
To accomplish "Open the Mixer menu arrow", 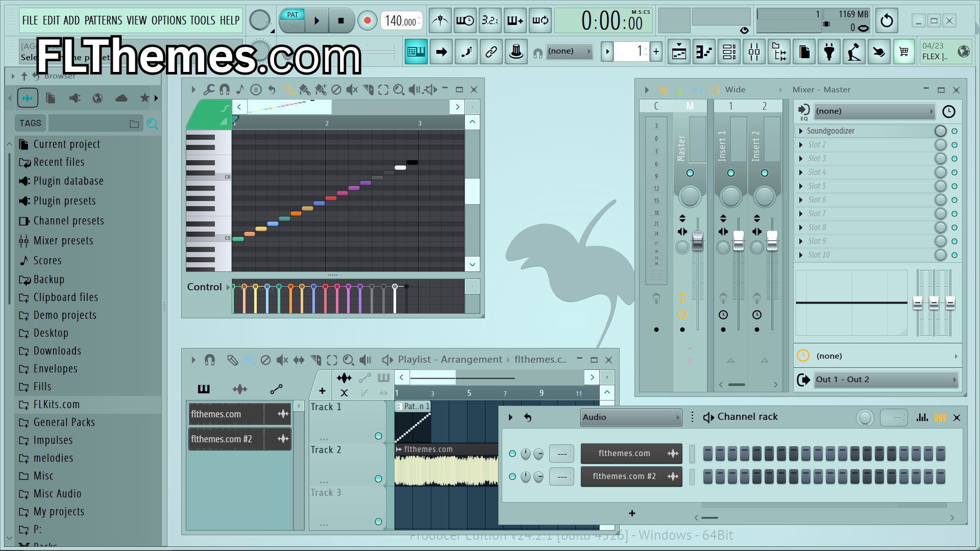I will (647, 90).
